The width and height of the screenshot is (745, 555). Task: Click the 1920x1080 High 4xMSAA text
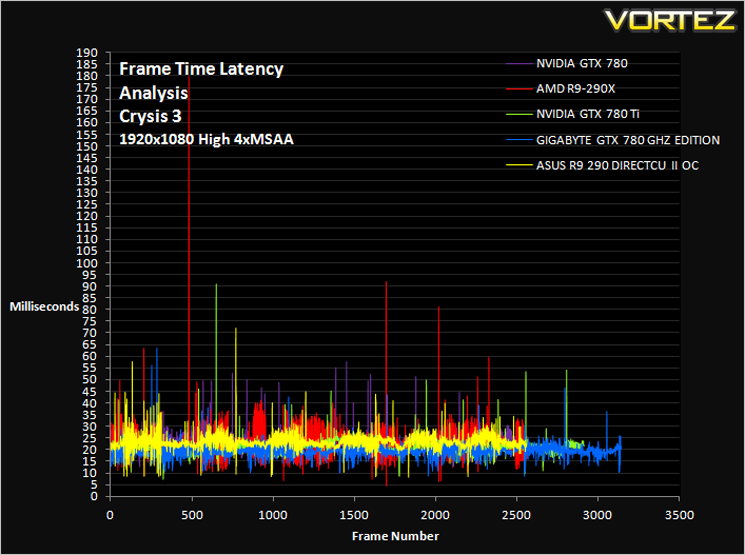click(206, 139)
